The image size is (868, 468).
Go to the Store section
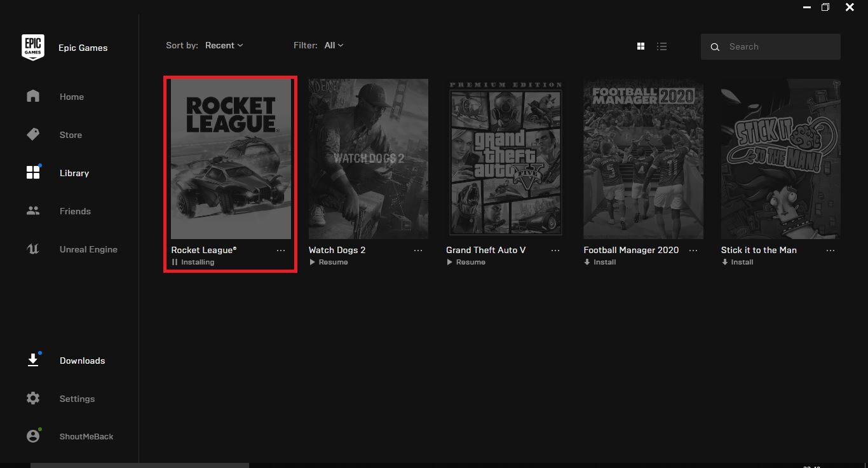(71, 135)
